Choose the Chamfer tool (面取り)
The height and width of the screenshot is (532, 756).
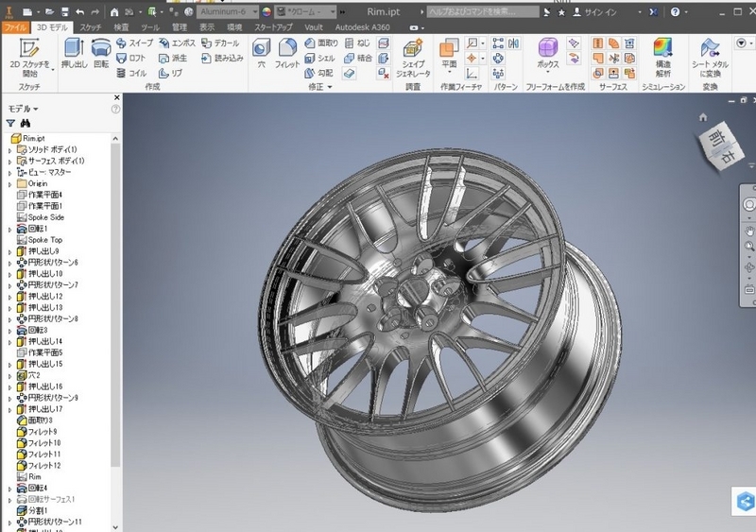321,43
